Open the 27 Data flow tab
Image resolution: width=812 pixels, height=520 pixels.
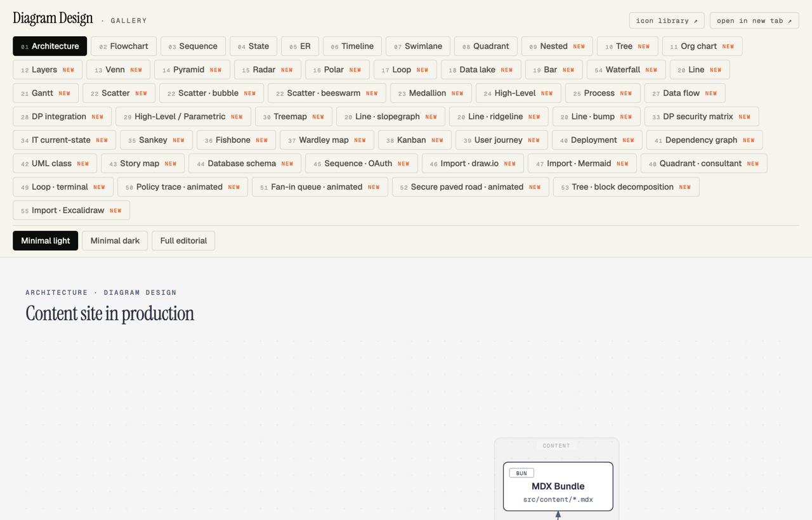pos(684,93)
